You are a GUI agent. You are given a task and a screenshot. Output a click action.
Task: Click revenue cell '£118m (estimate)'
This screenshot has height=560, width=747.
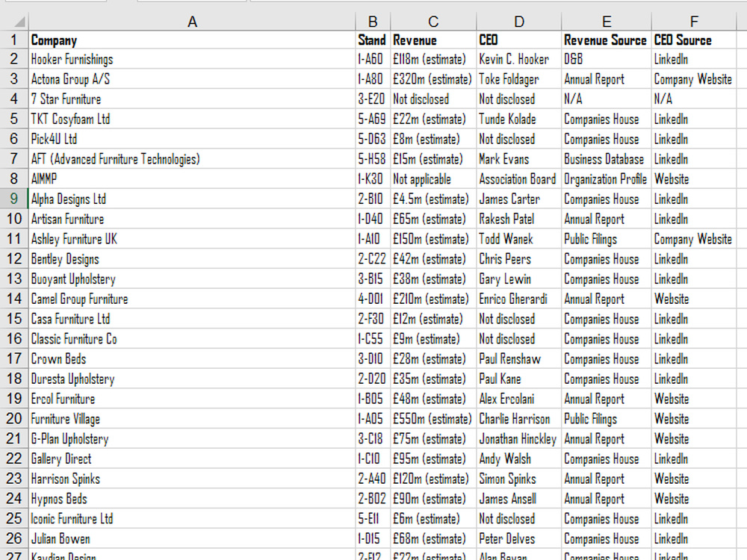(x=433, y=59)
